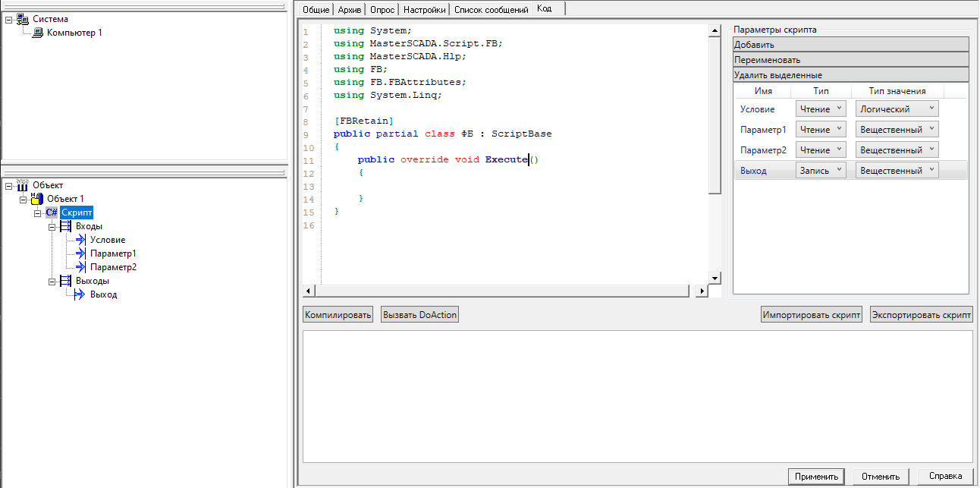Click the Условие input arrow icon
The width and height of the screenshot is (980, 488).
[x=80, y=240]
